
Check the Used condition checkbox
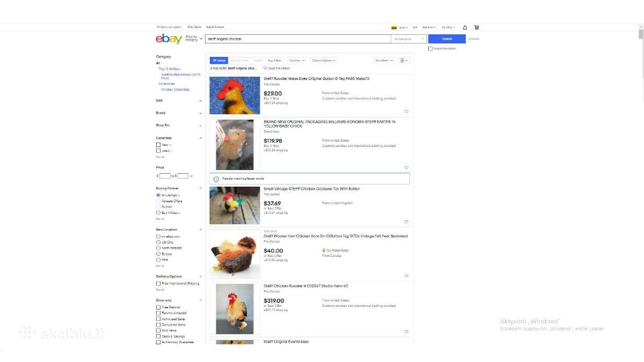(158, 151)
